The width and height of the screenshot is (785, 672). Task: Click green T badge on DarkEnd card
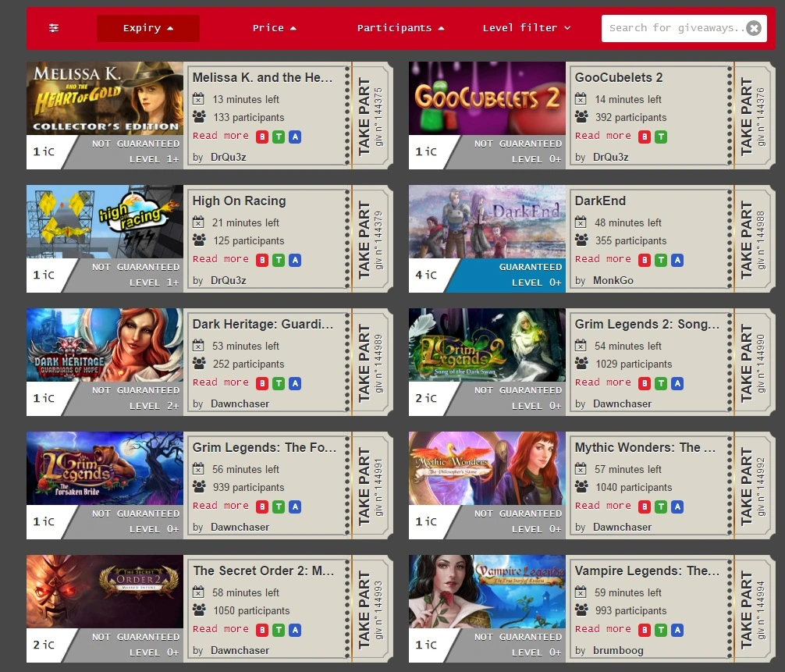click(x=661, y=260)
